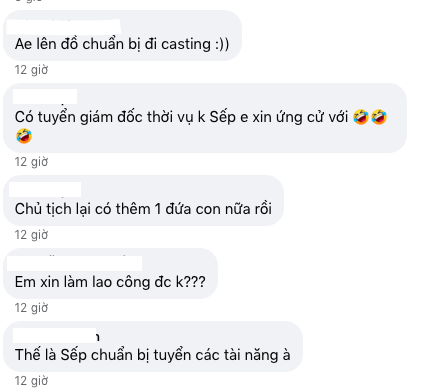This screenshot has height=392, width=446.
Task: Open commenter profile name above 'Có tuyển giám đốc'
Action: (x=45, y=97)
